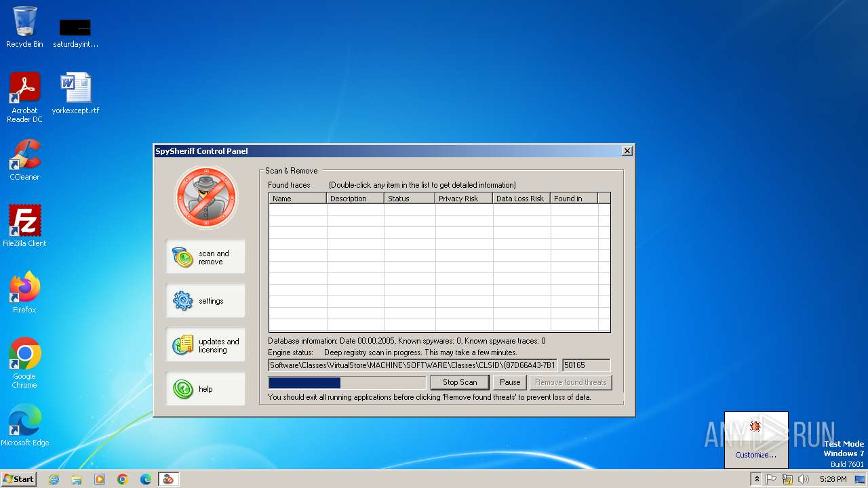
Task: Pause the running scan
Action: (x=510, y=382)
